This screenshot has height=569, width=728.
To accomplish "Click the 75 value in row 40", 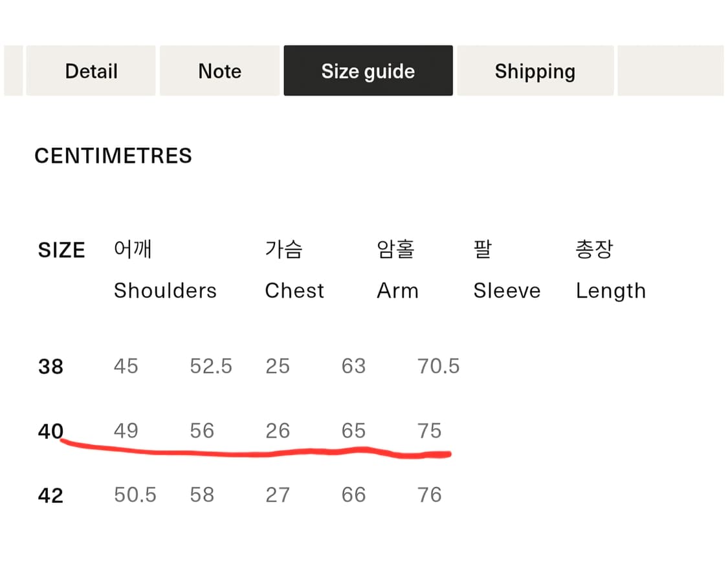I will click(430, 431).
